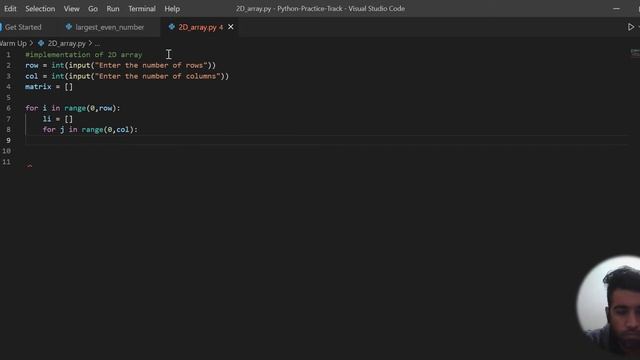The height and width of the screenshot is (360, 640).
Task: Open the View menu
Action: (x=71, y=9)
